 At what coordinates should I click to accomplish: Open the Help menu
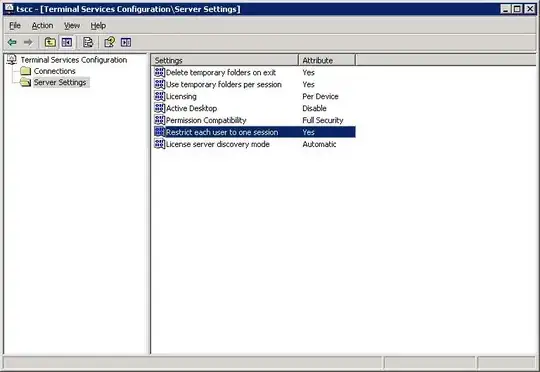point(98,25)
